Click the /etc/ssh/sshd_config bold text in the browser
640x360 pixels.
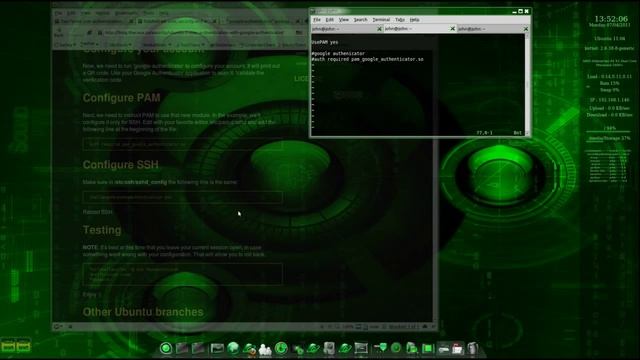coord(140,182)
